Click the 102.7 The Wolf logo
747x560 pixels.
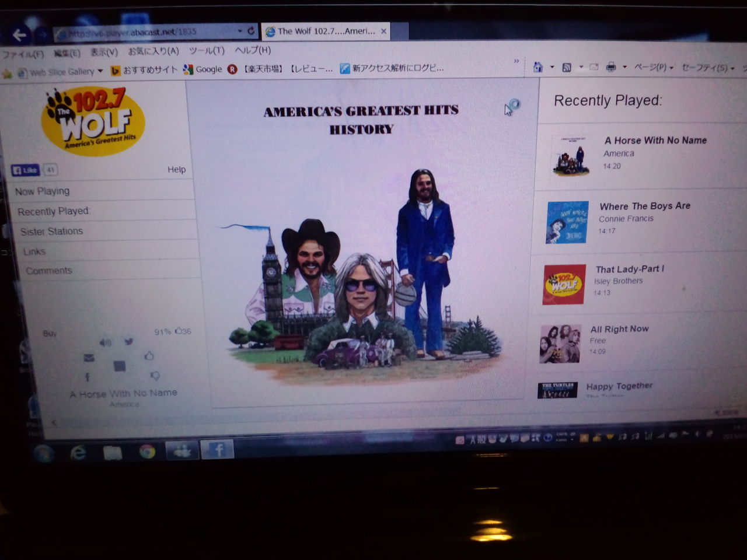(x=93, y=121)
